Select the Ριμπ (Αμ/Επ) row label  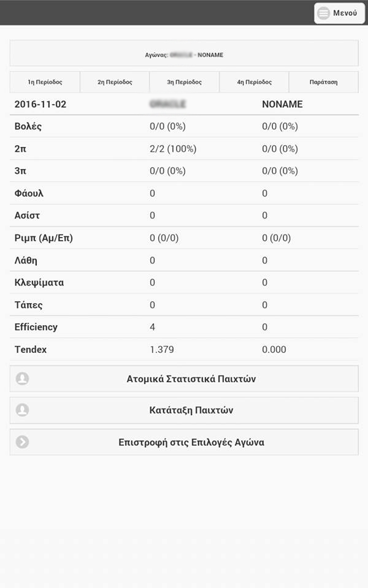pos(44,238)
